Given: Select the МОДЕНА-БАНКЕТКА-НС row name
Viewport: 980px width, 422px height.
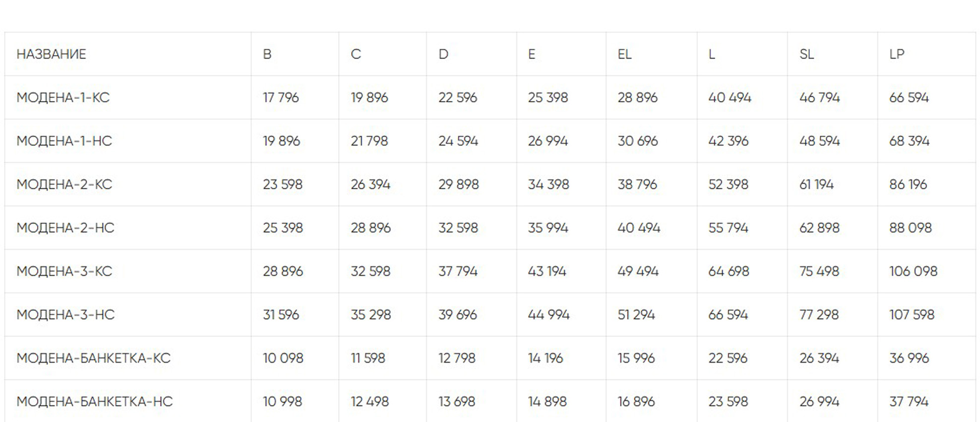Looking at the screenshot, I should point(94,401).
